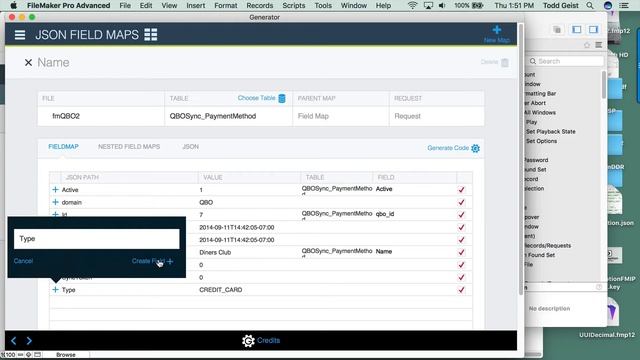Image resolution: width=640 pixels, height=360 pixels.
Task: Click the Choose Table link
Action: click(x=256, y=98)
